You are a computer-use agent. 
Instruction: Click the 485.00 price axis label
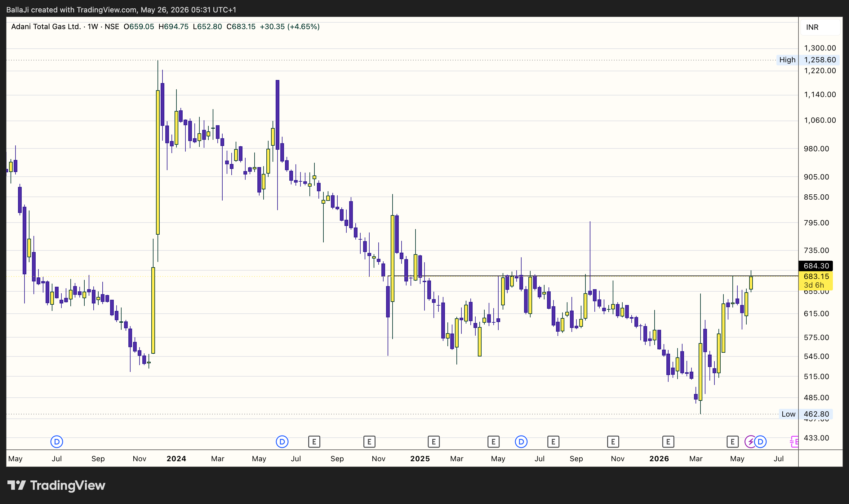pyautogui.click(x=816, y=398)
